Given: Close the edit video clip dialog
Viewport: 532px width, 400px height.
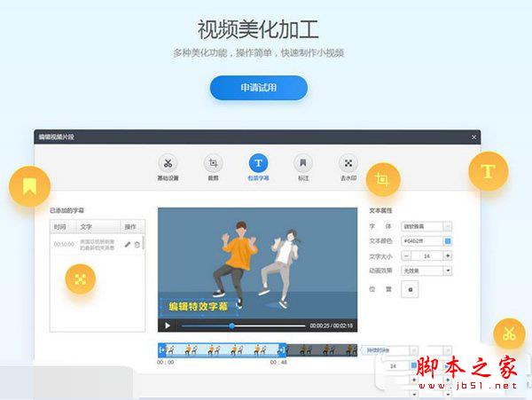Looking at the screenshot, I should point(474,137).
